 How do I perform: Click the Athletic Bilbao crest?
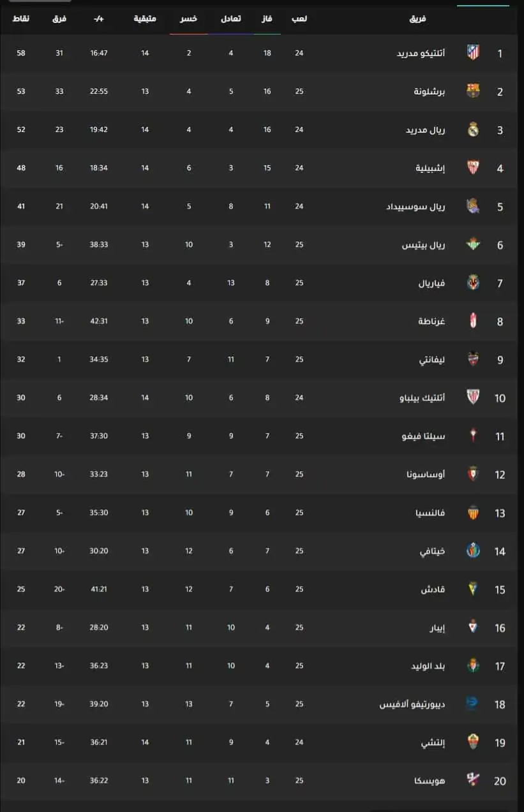click(x=472, y=397)
